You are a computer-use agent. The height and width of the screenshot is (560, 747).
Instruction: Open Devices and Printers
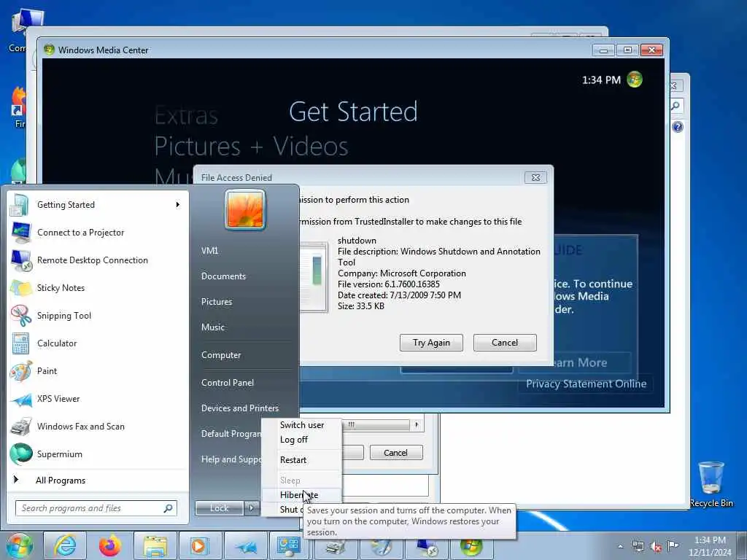240,408
